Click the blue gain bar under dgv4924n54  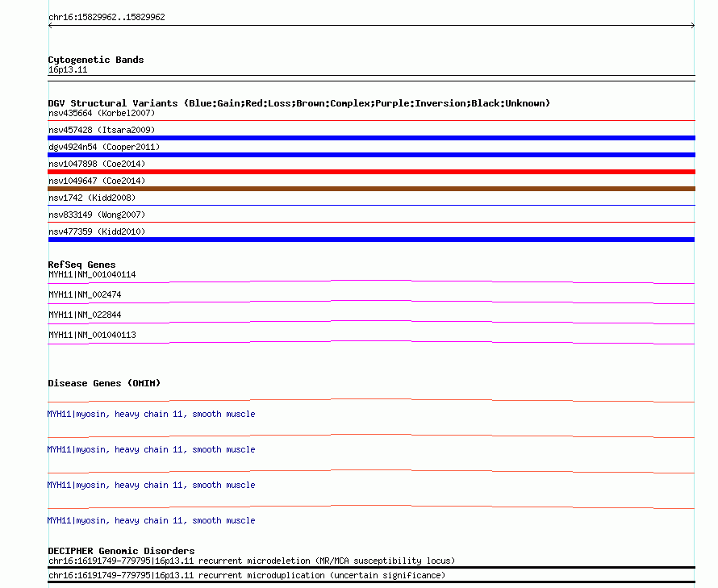[371, 155]
